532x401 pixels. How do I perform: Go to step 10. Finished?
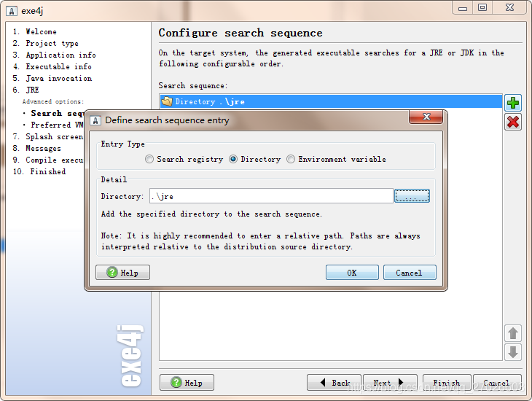coord(39,171)
